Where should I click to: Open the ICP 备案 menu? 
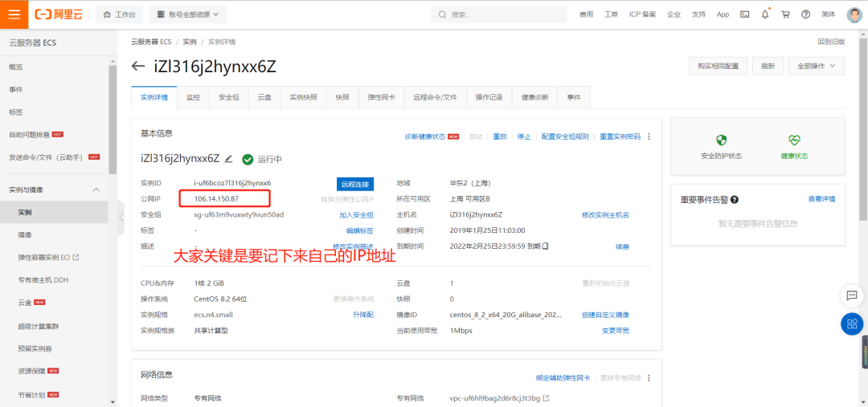coord(643,14)
